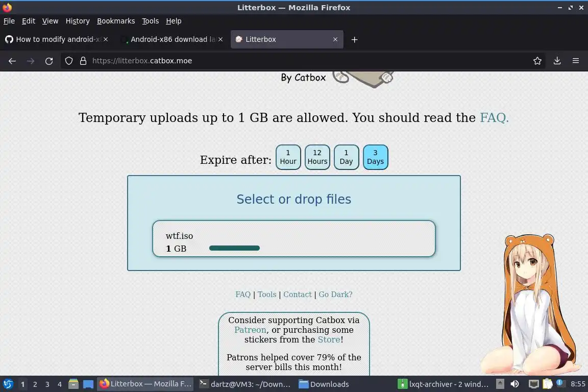Open the tracking protection shield icon

(68, 61)
